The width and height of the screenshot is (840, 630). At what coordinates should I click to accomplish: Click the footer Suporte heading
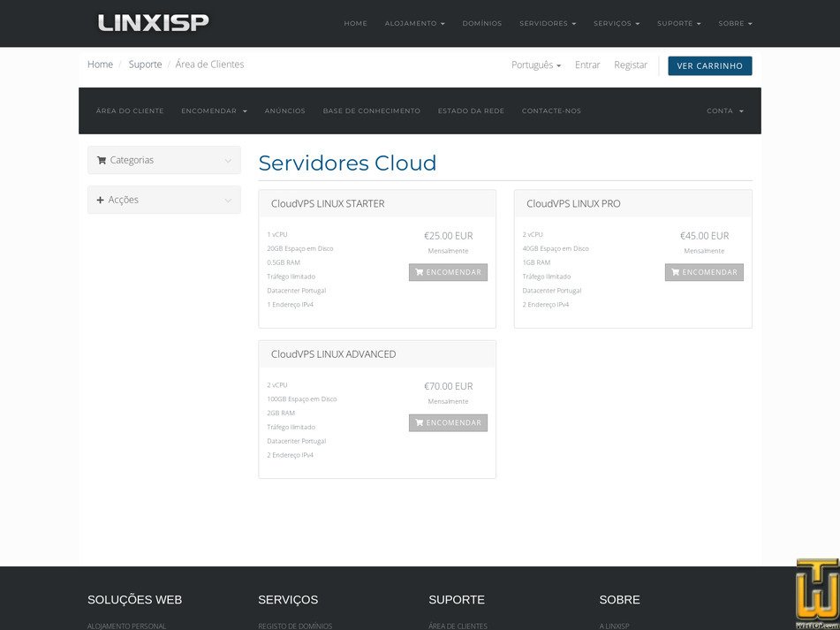(x=457, y=600)
